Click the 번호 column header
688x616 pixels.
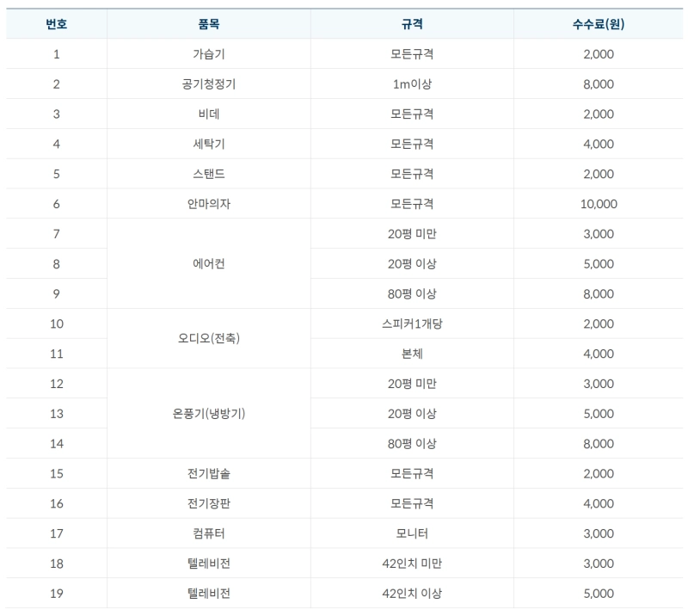56,24
